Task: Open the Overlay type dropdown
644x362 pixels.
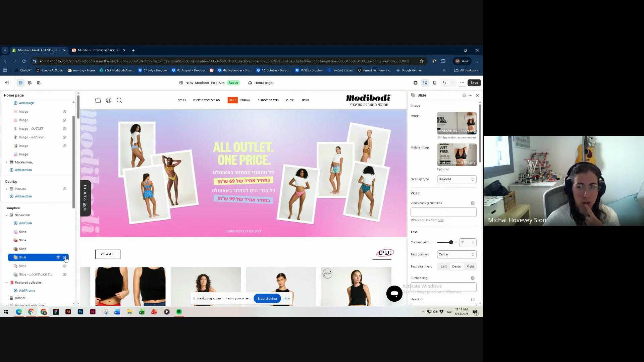Action: click(457, 179)
